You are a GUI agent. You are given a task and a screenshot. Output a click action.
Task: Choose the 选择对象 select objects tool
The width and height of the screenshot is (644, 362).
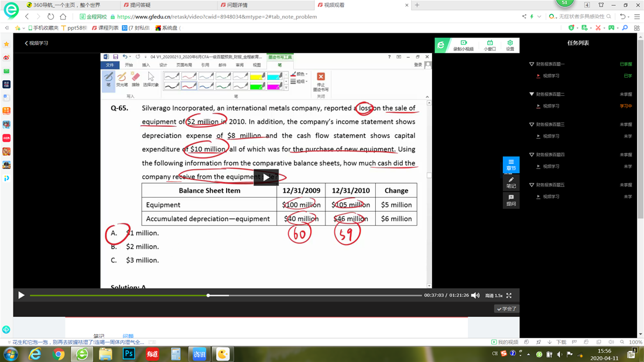(150, 79)
